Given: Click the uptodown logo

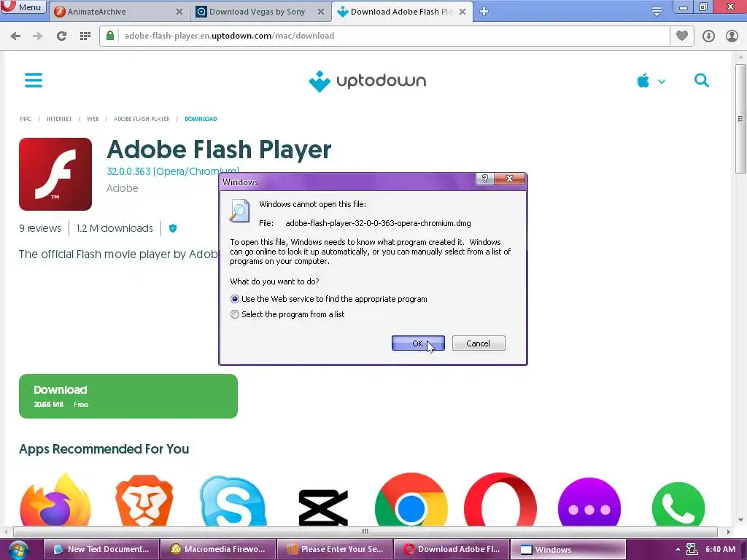Looking at the screenshot, I should tap(368, 81).
